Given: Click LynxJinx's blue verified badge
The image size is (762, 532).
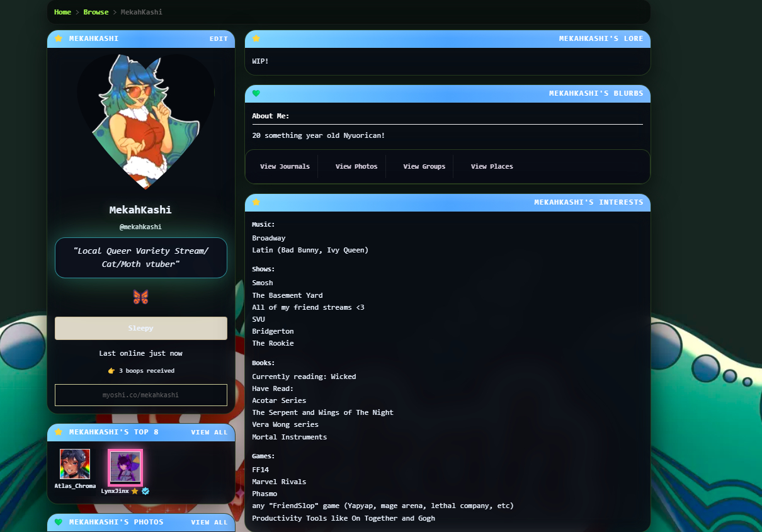Looking at the screenshot, I should pyautogui.click(x=145, y=491).
